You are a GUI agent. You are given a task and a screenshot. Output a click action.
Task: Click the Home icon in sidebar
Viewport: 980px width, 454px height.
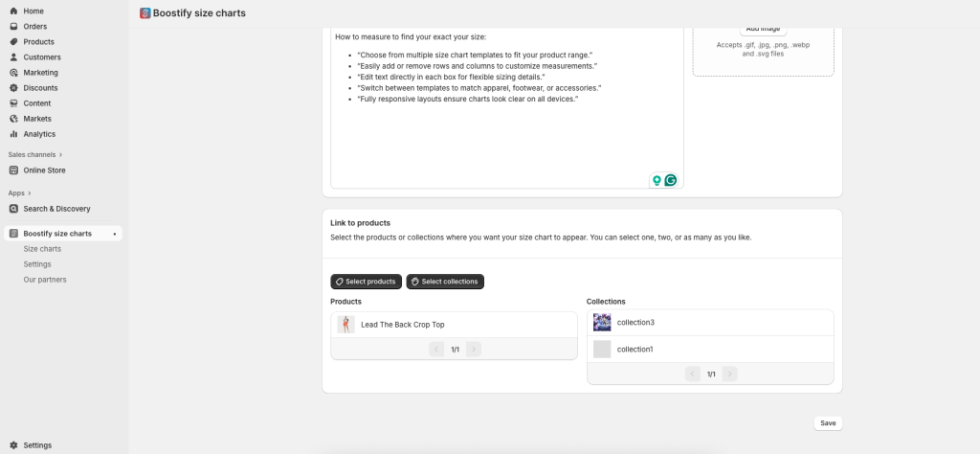[13, 11]
